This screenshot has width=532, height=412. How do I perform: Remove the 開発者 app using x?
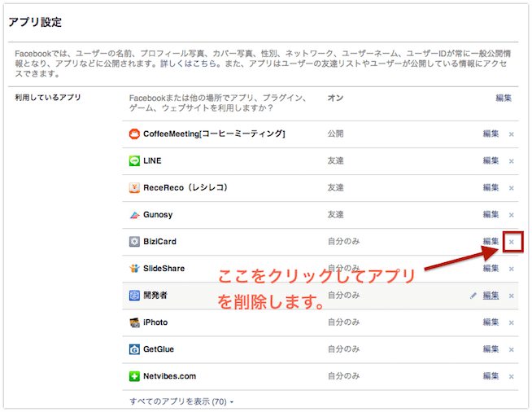[x=512, y=296]
